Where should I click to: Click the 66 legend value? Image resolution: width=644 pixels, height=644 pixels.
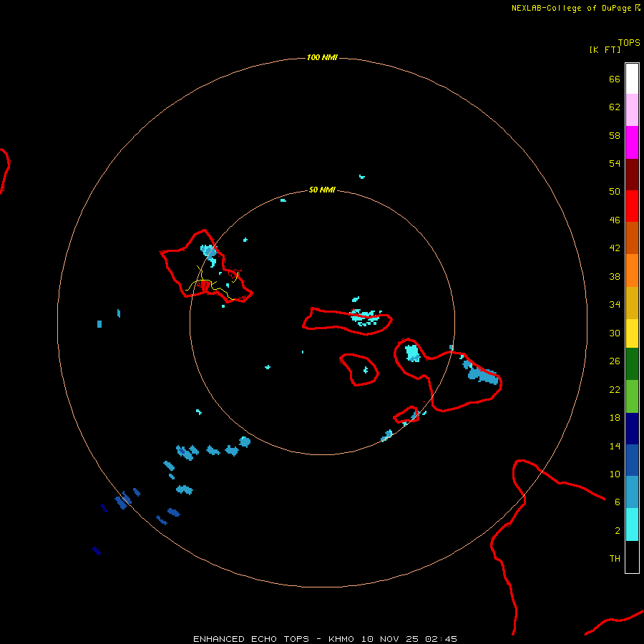[x=615, y=79]
